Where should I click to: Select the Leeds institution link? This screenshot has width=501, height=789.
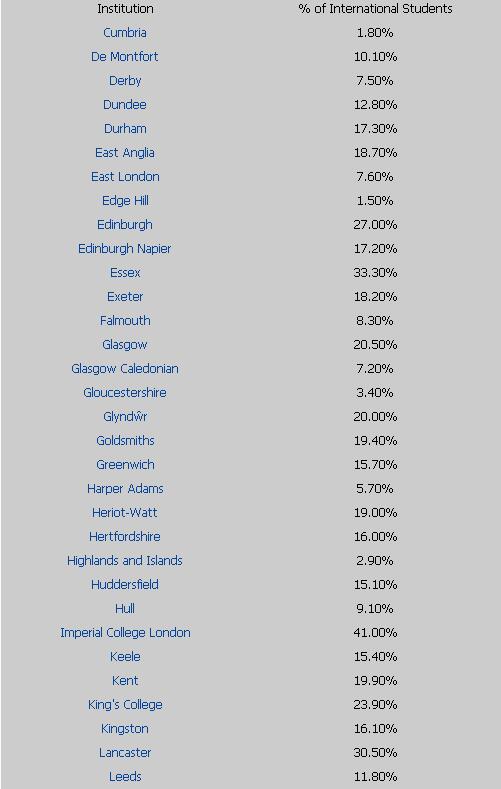(x=125, y=777)
